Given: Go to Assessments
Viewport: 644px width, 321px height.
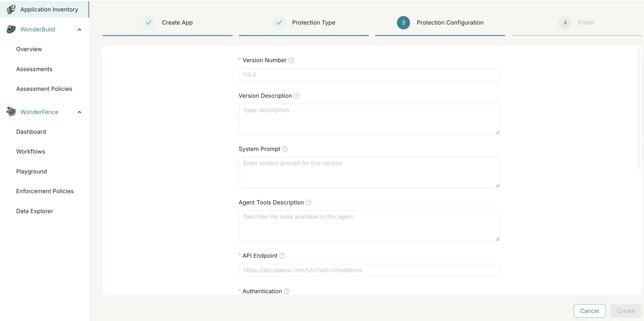Looking at the screenshot, I should click(x=34, y=69).
